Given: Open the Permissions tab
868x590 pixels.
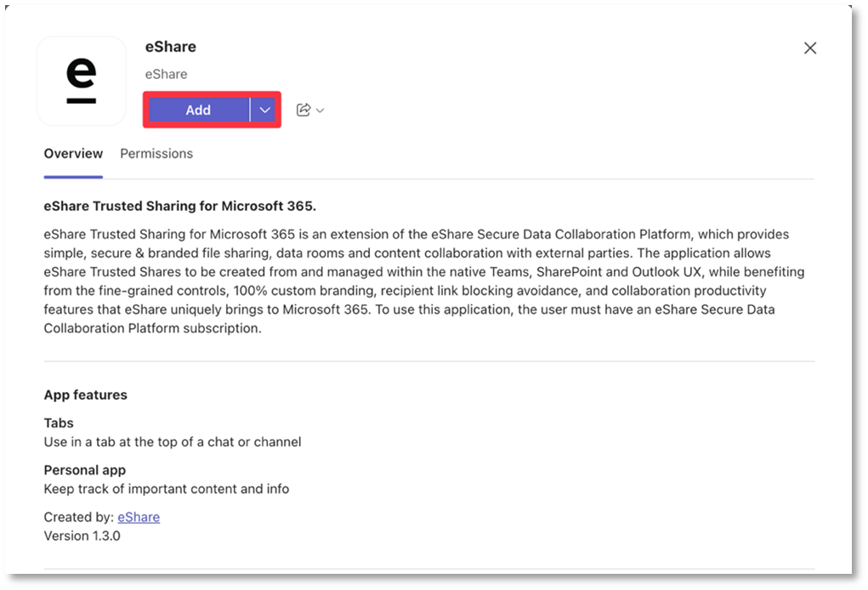Looking at the screenshot, I should [156, 153].
